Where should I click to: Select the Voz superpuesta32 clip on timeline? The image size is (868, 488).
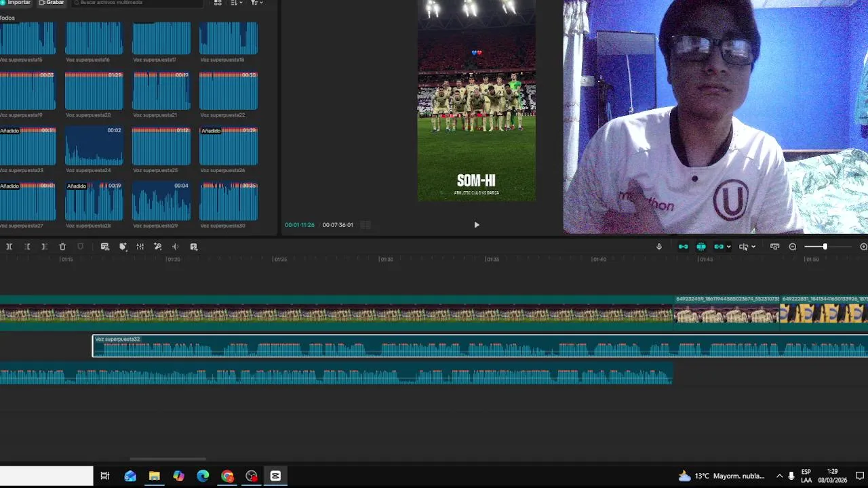point(480,346)
